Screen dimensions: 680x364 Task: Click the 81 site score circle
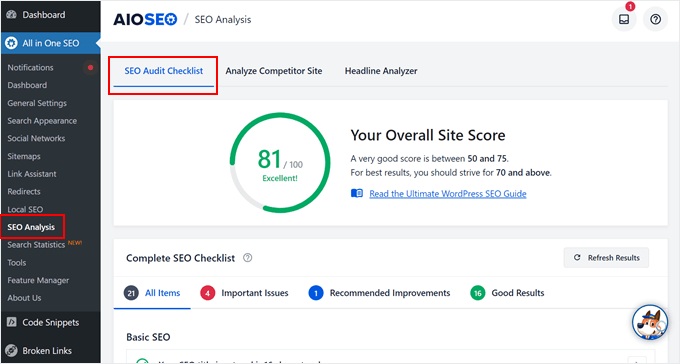point(280,163)
